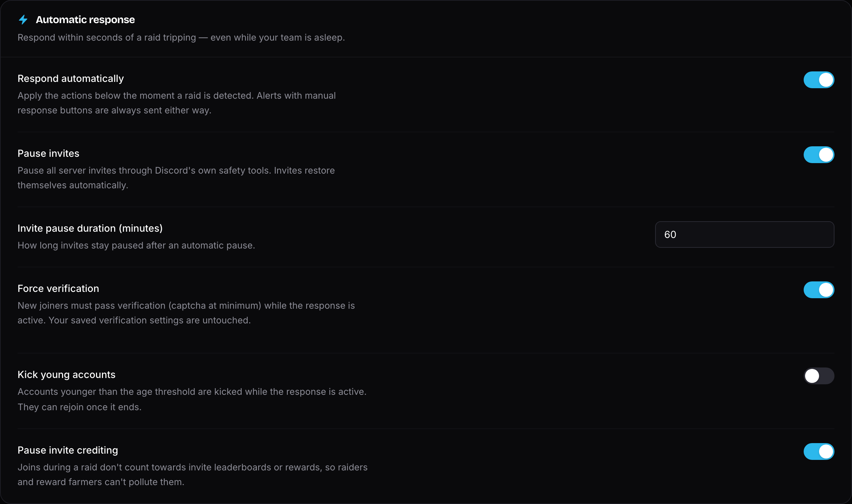
Task: Switch off Pause invite crediting
Action: [x=819, y=451]
